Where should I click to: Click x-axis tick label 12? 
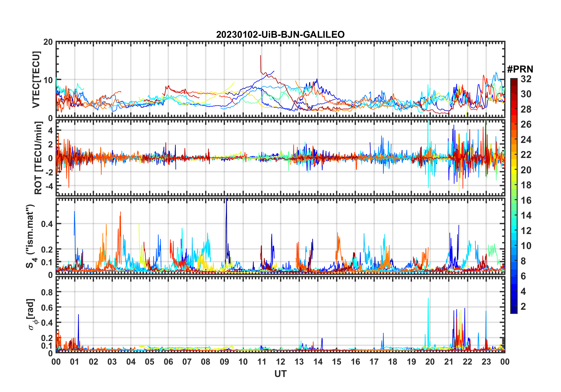point(280,362)
